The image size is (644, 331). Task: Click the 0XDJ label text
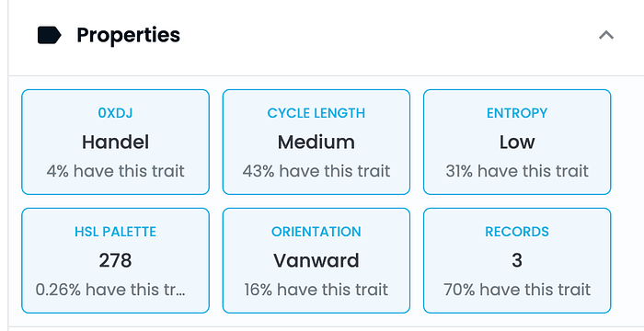115,113
